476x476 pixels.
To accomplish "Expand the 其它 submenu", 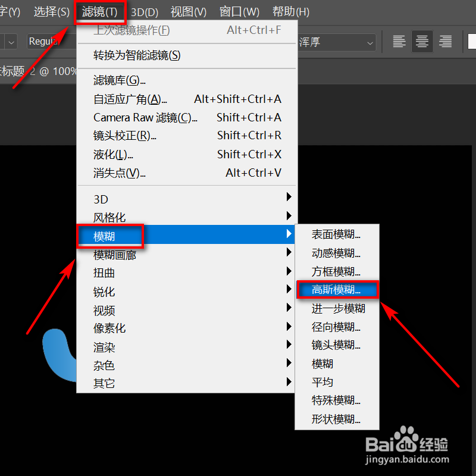I will (x=187, y=383).
